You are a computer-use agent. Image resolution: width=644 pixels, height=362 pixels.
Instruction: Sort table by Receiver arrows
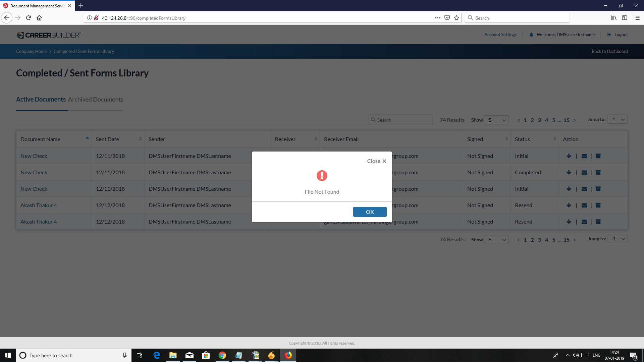click(316, 139)
